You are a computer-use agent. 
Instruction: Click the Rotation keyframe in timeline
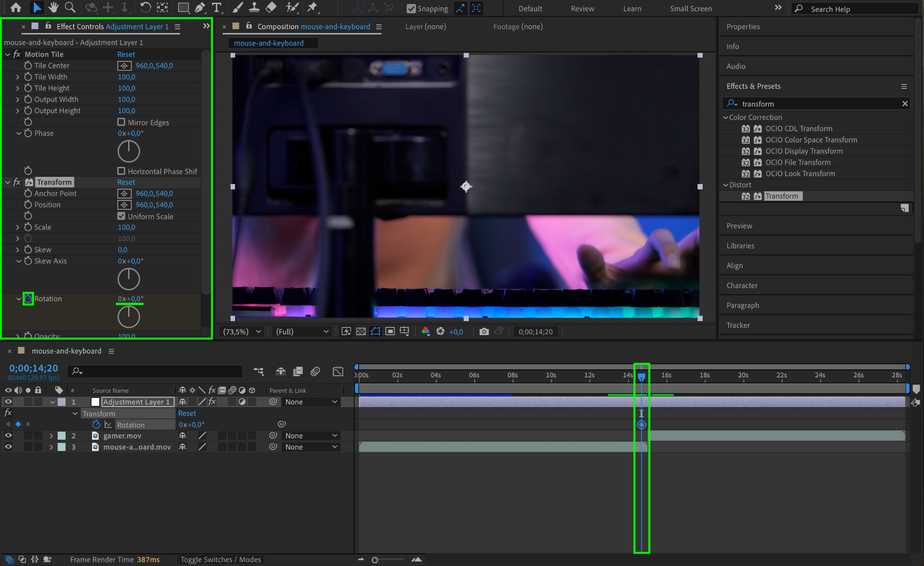click(641, 425)
